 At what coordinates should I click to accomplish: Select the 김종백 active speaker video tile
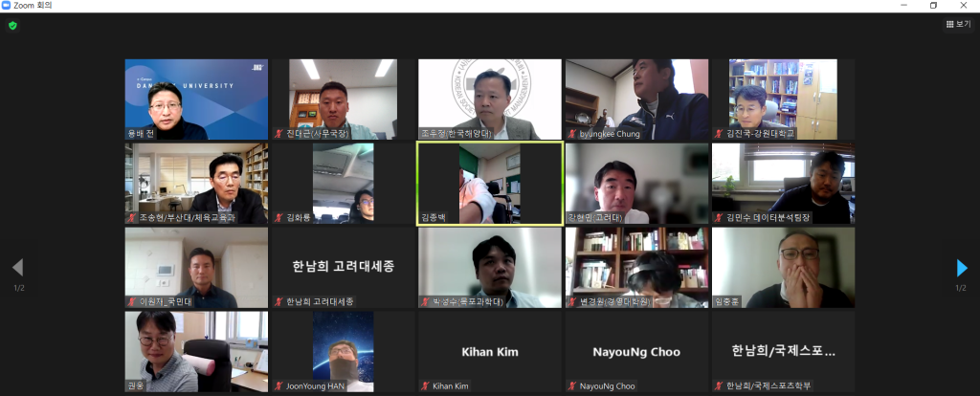tap(490, 183)
